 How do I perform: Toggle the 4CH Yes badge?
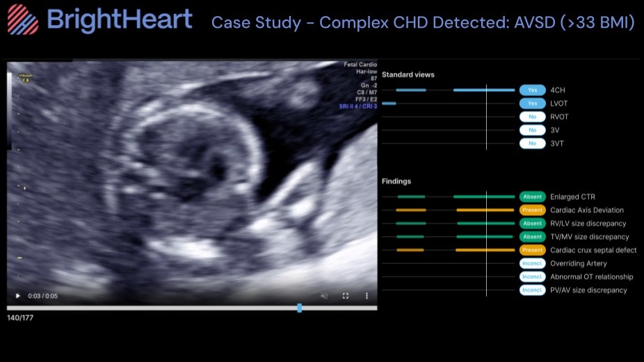coord(532,90)
